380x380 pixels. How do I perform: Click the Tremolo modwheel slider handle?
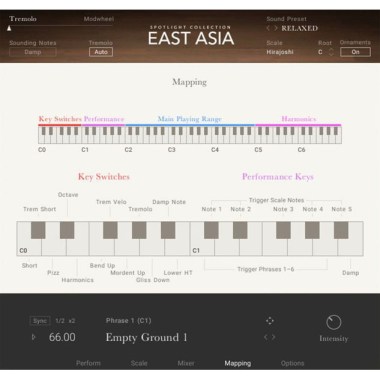pos(9,28)
